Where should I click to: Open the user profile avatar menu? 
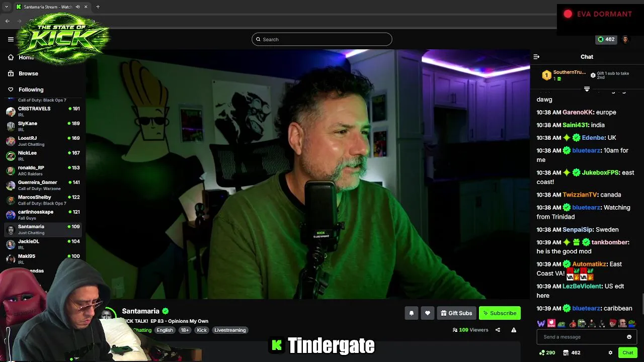(625, 39)
